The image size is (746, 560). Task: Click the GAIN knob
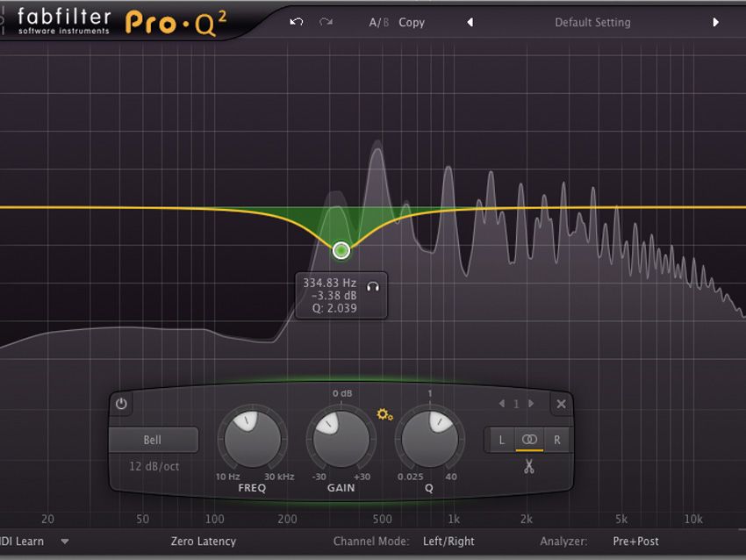click(341, 439)
